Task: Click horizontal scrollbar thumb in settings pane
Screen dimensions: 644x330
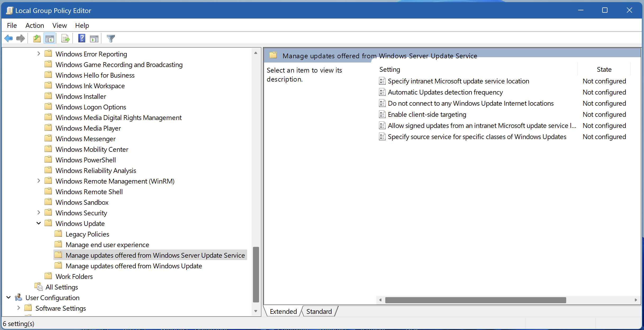Action: coord(475,300)
